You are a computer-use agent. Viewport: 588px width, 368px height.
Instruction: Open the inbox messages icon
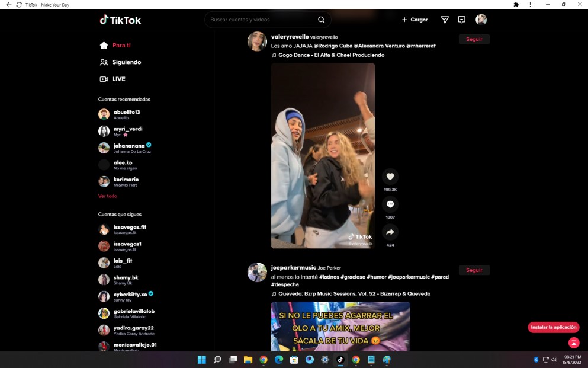pyautogui.click(x=462, y=20)
